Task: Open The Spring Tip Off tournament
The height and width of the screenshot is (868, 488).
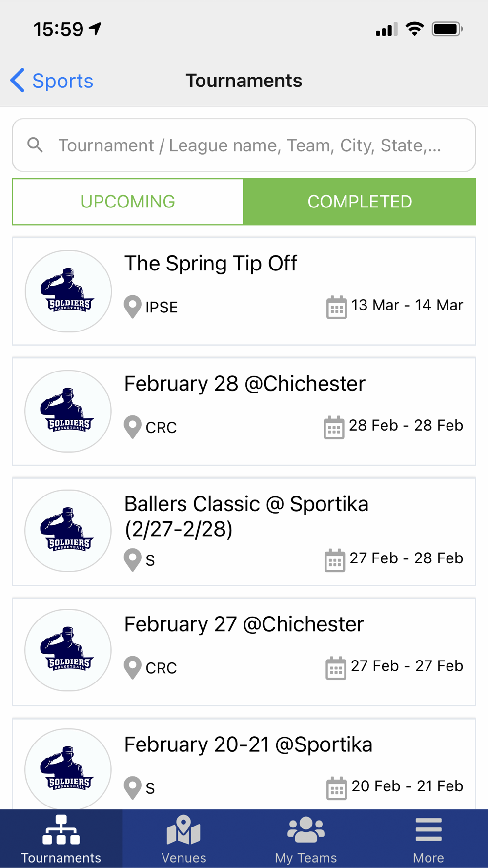Action: (244, 291)
